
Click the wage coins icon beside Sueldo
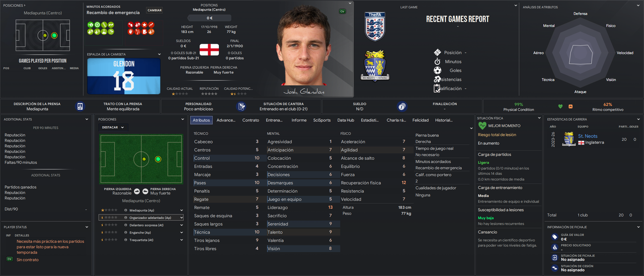(401, 106)
